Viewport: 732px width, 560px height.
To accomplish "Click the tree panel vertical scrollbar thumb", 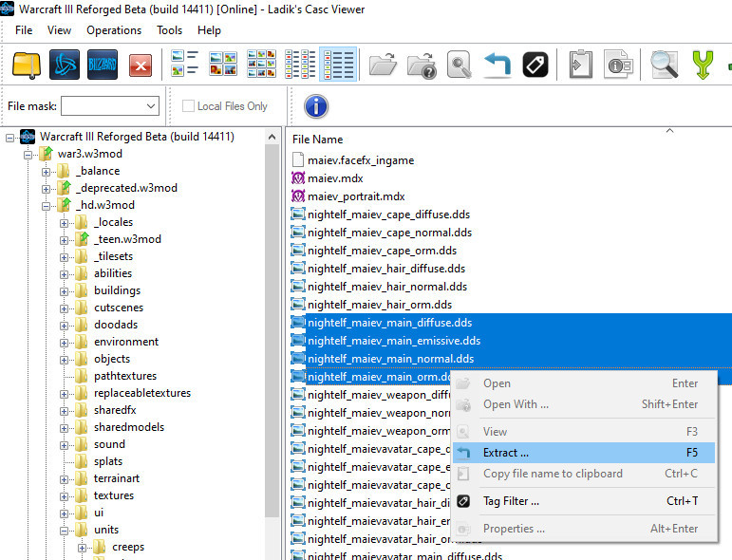I will (x=272, y=330).
